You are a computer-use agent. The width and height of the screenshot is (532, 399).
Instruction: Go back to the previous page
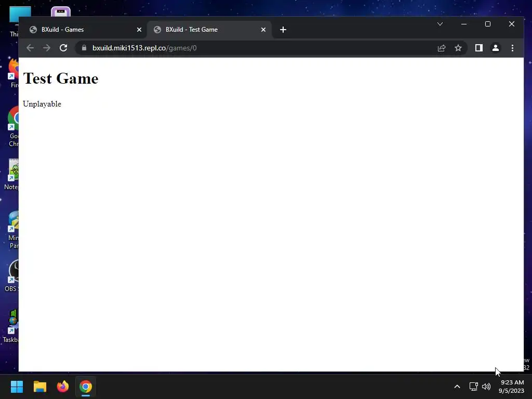(30, 48)
